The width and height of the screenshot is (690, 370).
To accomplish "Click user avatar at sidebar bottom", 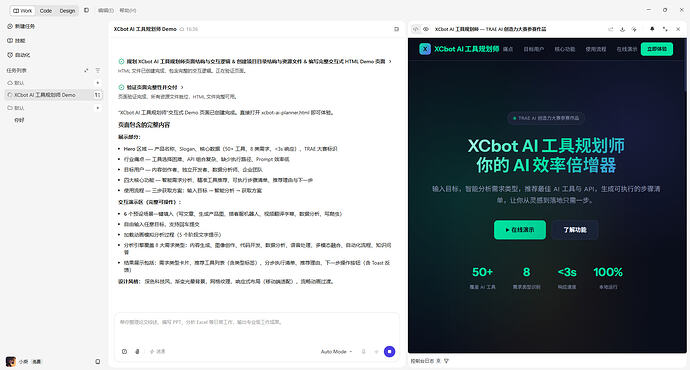I will [11, 362].
